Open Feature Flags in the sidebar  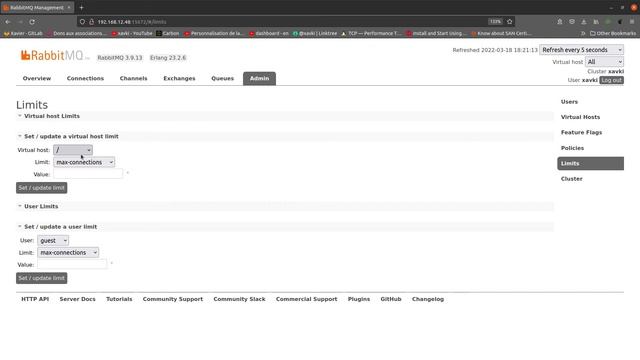tap(581, 133)
